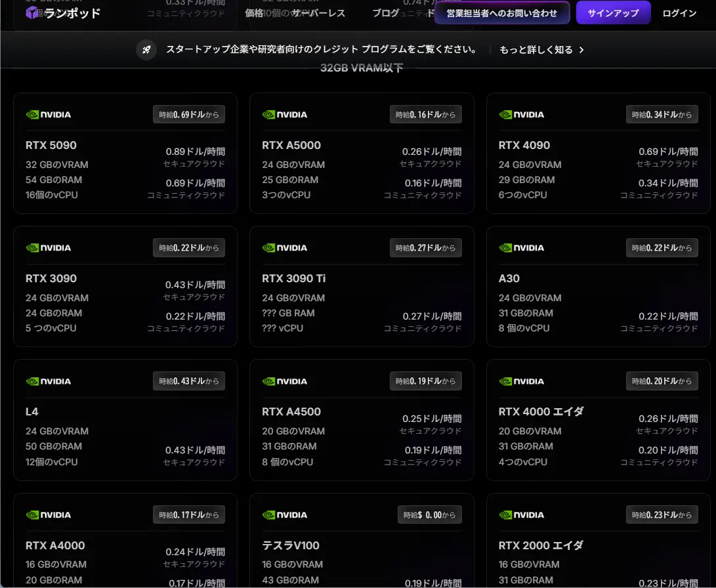The image size is (716, 588).
Task: Click the 時給0.27ドルから badge on RTX 3090 Ti
Action: pyautogui.click(x=425, y=248)
